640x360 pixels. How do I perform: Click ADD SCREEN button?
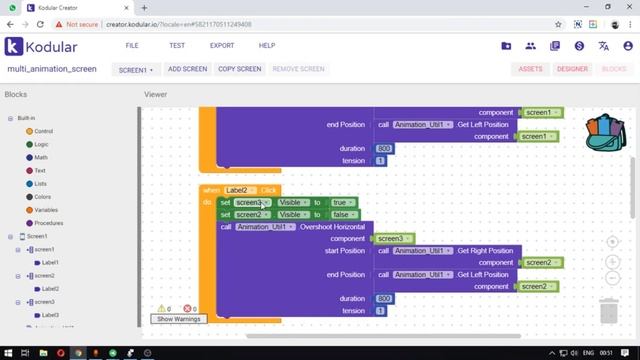pos(187,69)
